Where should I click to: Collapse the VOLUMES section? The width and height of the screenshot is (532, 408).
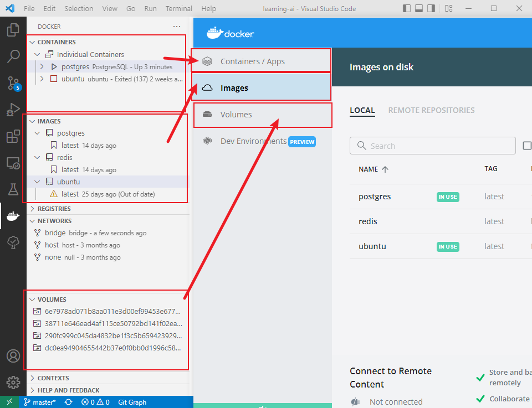coord(32,299)
